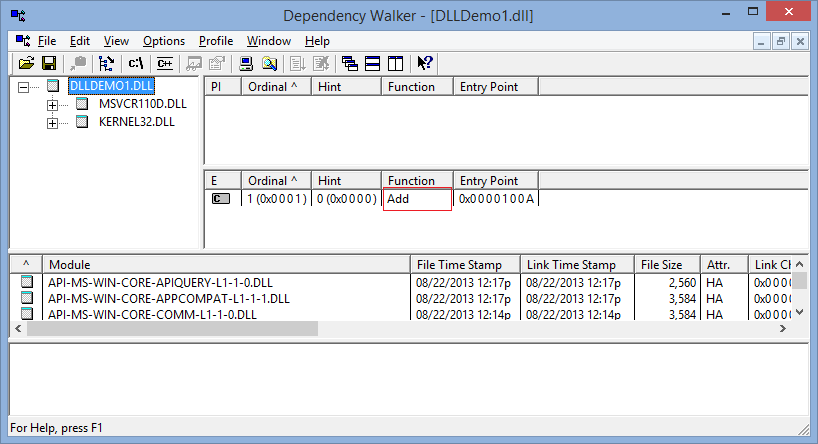
Task: Click the auto expand tree icon
Action: pyautogui.click(x=106, y=63)
